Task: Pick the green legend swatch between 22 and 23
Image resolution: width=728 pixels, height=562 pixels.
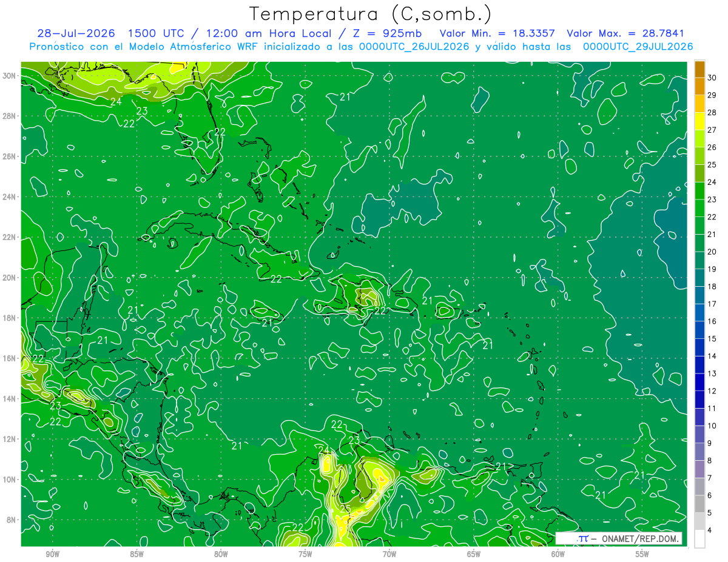Action: (699, 208)
